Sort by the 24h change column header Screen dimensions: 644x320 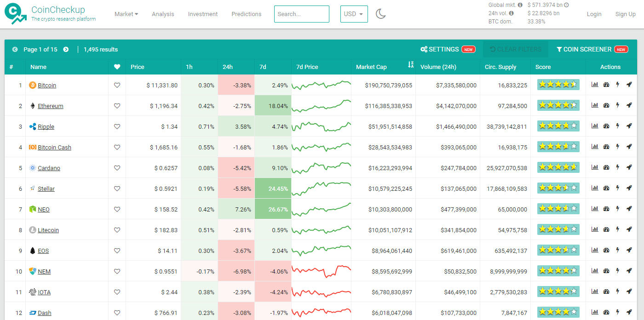pyautogui.click(x=228, y=67)
